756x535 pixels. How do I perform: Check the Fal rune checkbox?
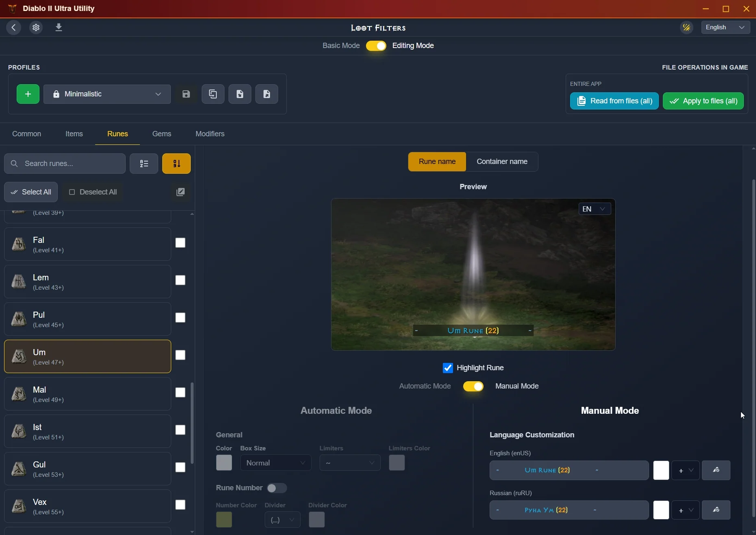point(181,243)
